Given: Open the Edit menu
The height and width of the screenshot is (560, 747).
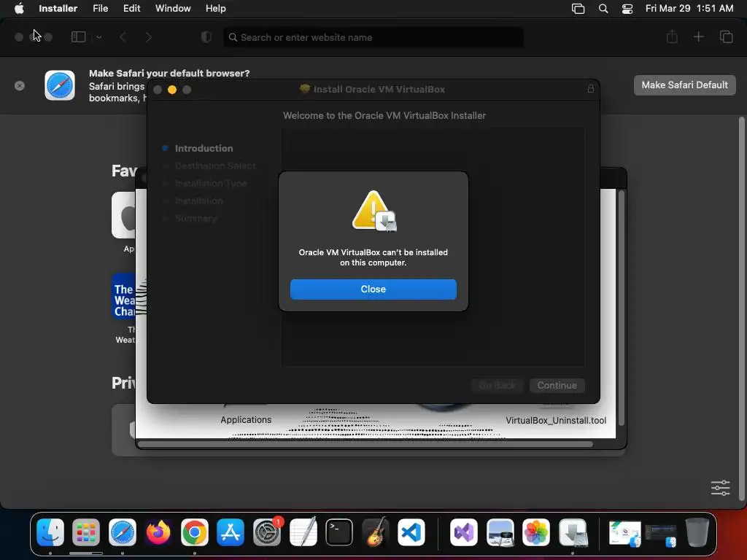Looking at the screenshot, I should point(131,8).
